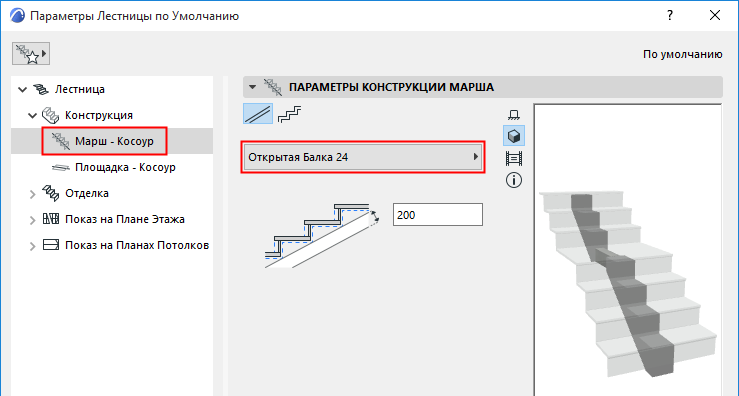Image resolution: width=739 pixels, height=396 pixels.
Task: Switch preview to 3D view
Action: point(514,136)
